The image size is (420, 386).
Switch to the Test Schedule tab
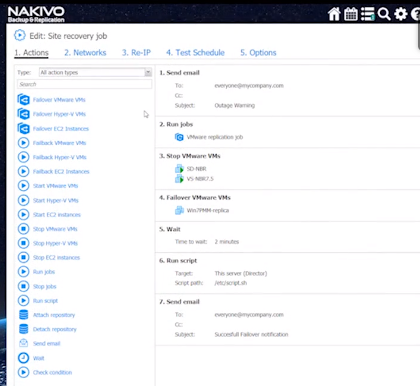pyautogui.click(x=195, y=53)
